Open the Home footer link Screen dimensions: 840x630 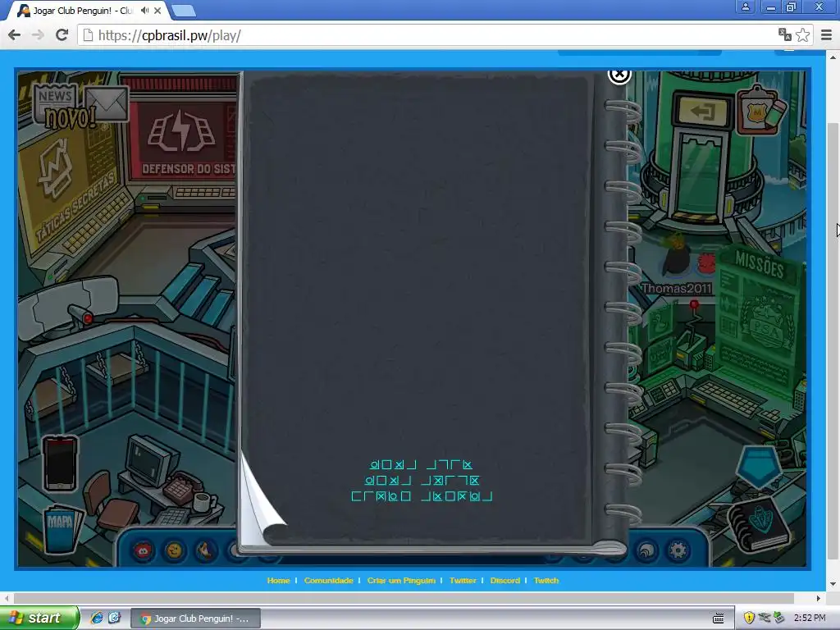(x=279, y=580)
